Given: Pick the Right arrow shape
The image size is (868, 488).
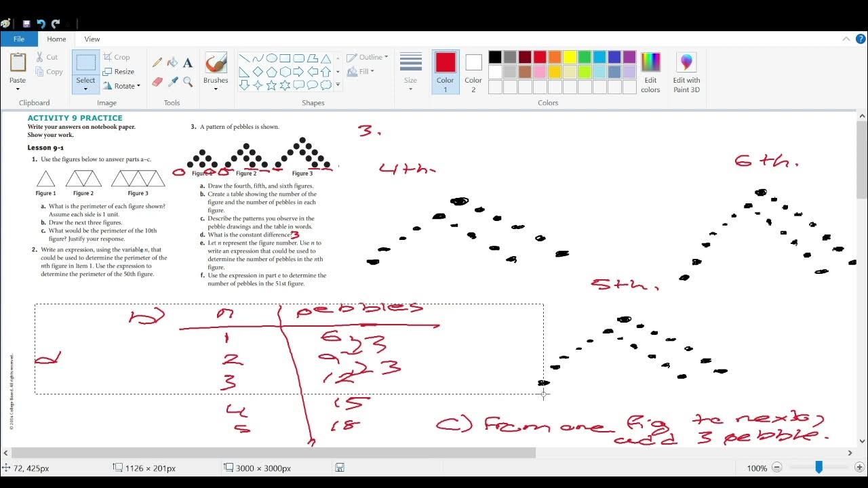Looking at the screenshot, I should [299, 72].
